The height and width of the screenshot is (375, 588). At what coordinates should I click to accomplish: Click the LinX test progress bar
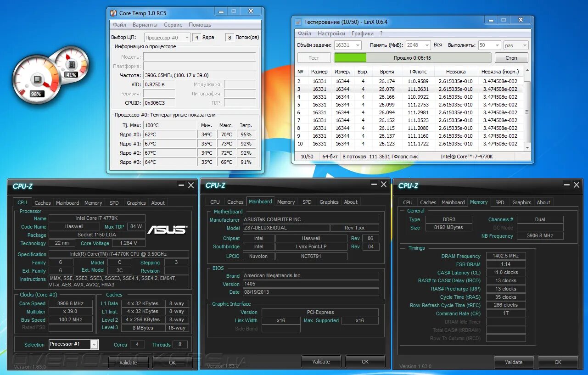(413, 58)
